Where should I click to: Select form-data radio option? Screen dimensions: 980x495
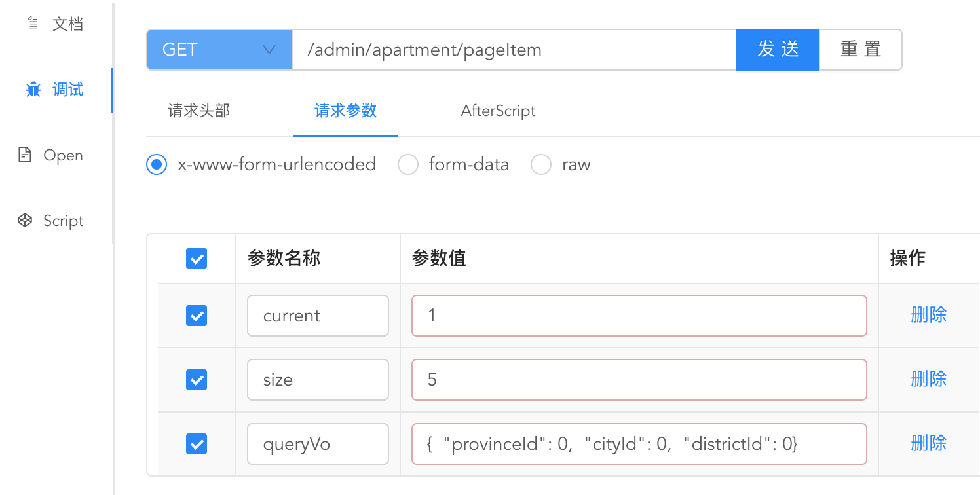pos(407,164)
